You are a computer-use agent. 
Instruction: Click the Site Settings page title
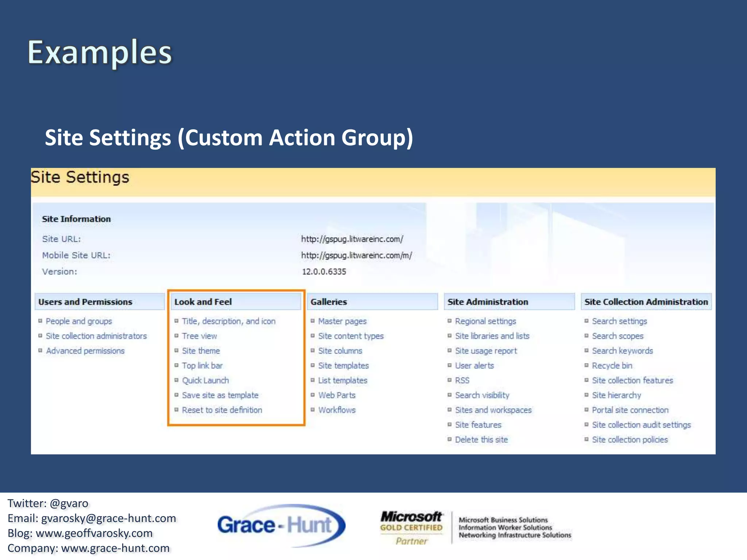[x=80, y=178]
